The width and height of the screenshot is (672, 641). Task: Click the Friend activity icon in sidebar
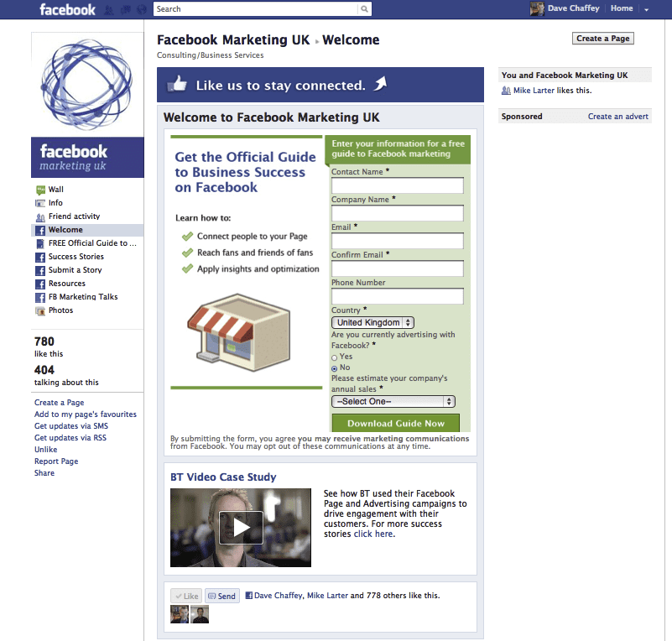click(x=40, y=216)
